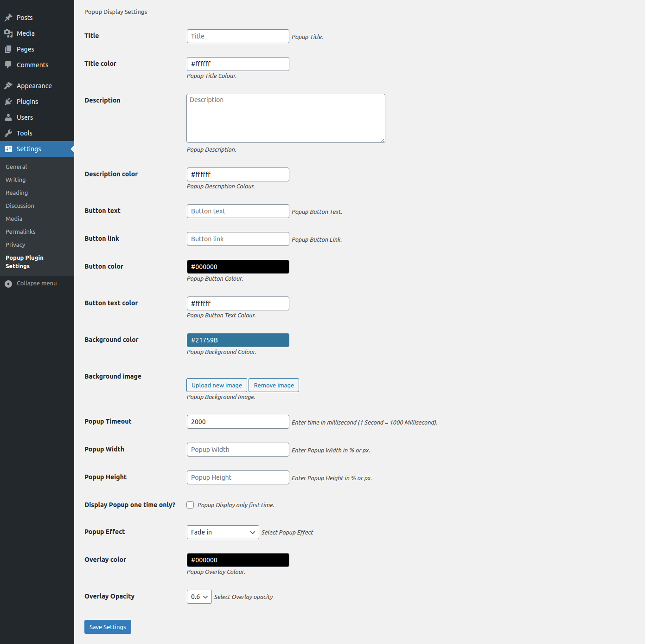The width and height of the screenshot is (645, 644).
Task: Click the Comments bubble icon
Action: coord(8,65)
